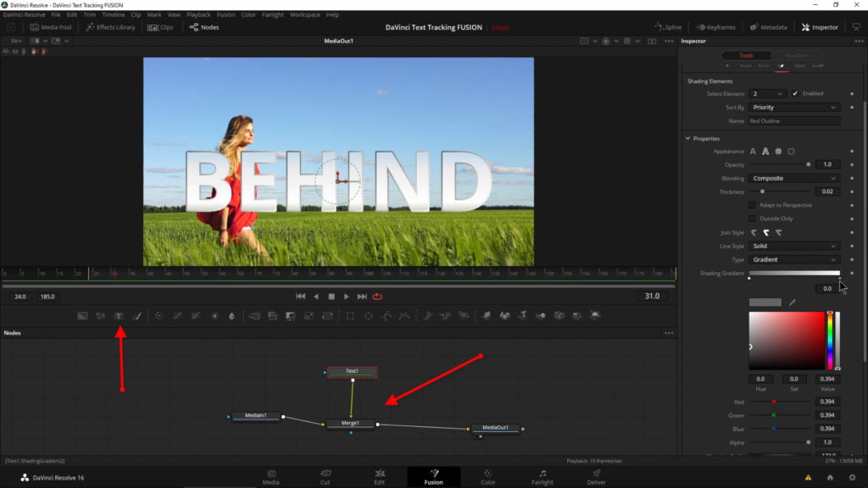Switch to the Color page

487,477
